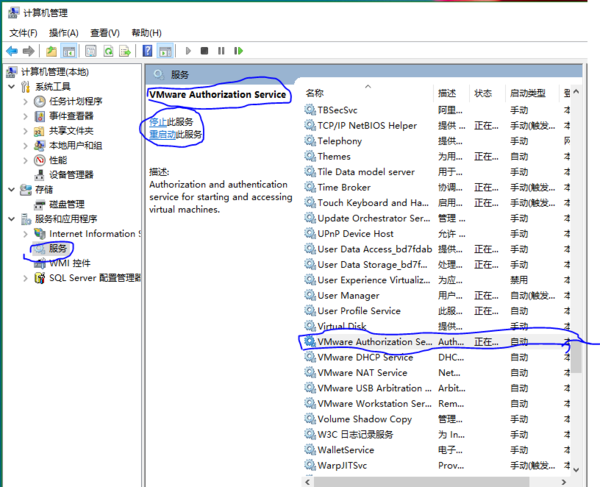Viewport: 600px width, 487px height.
Task: Select 磁盘管理 in the tree
Action: [x=67, y=204]
